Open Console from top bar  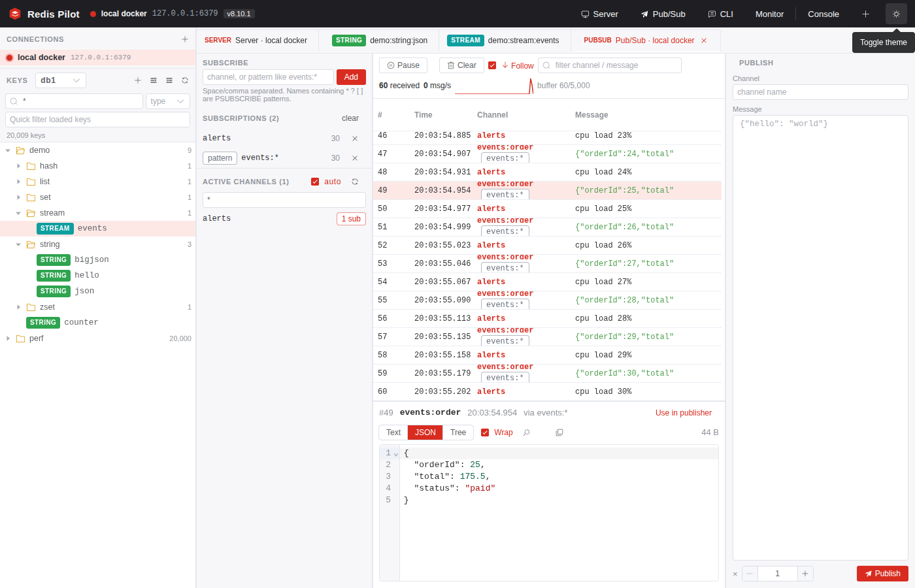coord(823,14)
